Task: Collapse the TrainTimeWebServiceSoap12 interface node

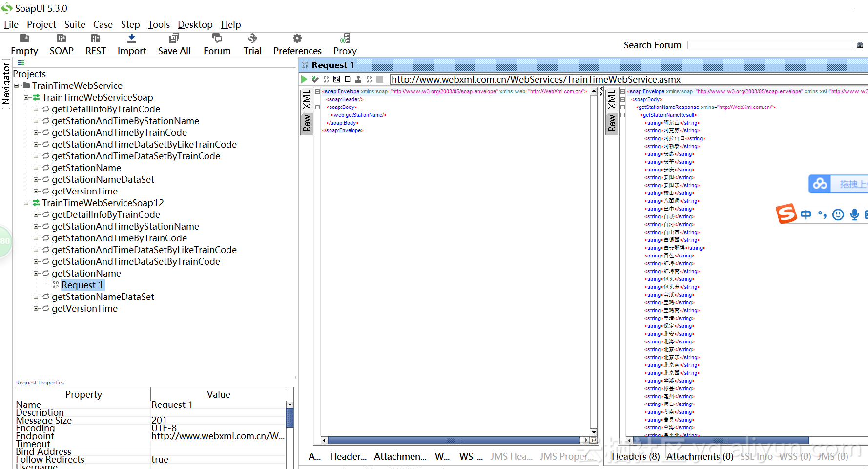Action: click(26, 203)
